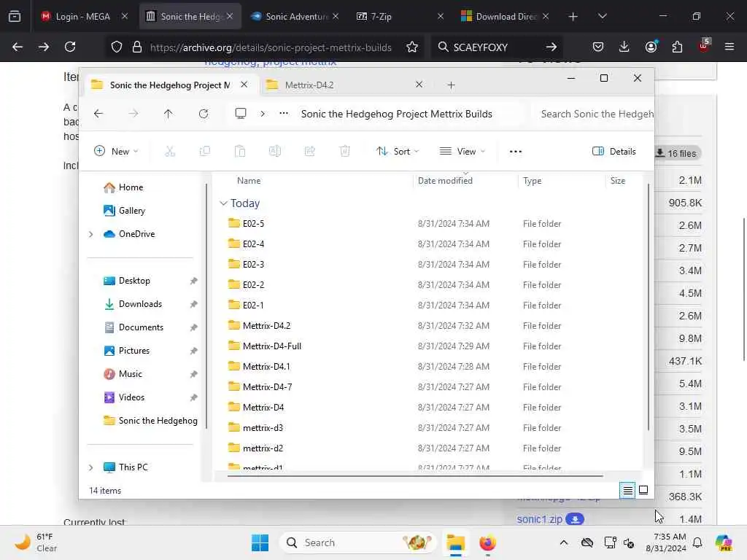
Task: Open Firefox application hamburger menu
Action: pyautogui.click(x=729, y=47)
